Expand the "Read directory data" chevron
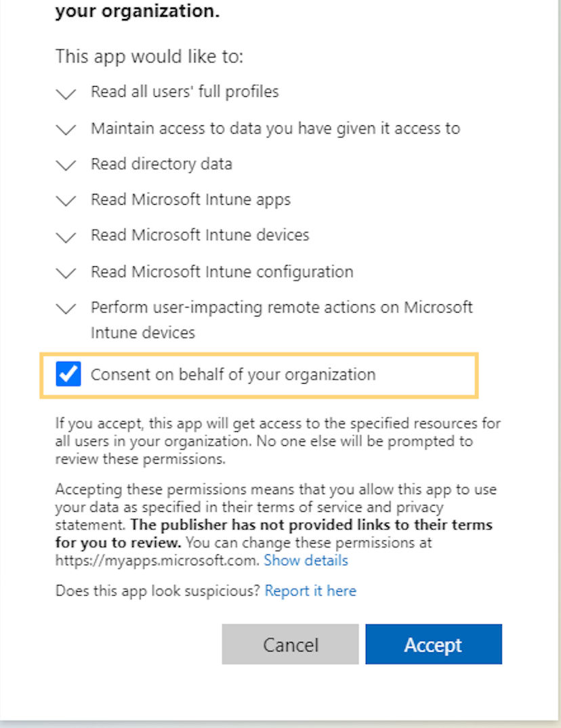This screenshot has width=561, height=728. 66,165
